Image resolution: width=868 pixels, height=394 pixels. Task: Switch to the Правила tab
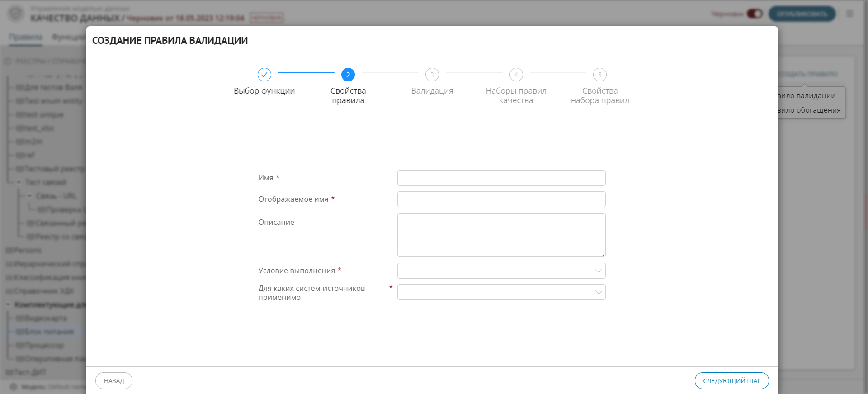point(26,37)
